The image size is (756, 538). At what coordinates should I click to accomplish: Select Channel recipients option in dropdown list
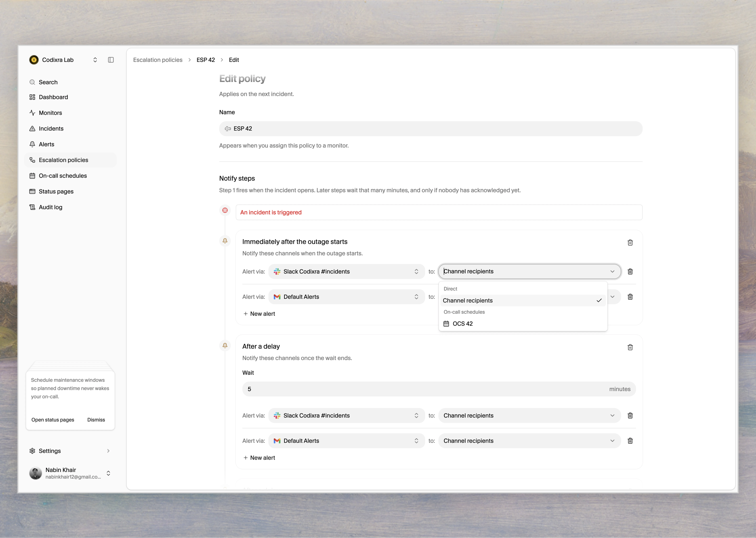523,301
